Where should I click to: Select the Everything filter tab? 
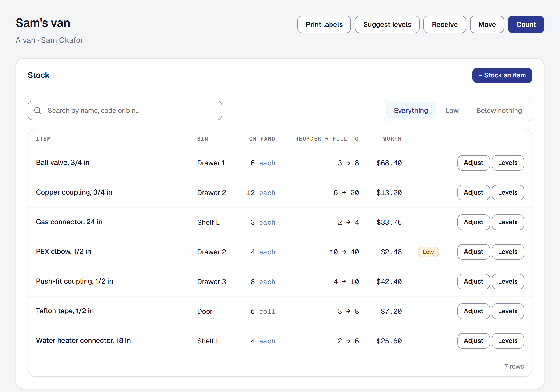tap(411, 110)
